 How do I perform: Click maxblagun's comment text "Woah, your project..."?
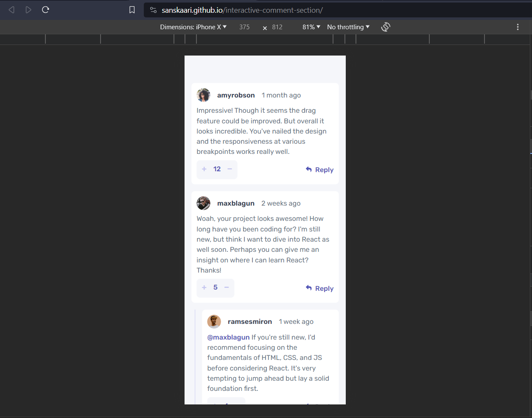(263, 245)
